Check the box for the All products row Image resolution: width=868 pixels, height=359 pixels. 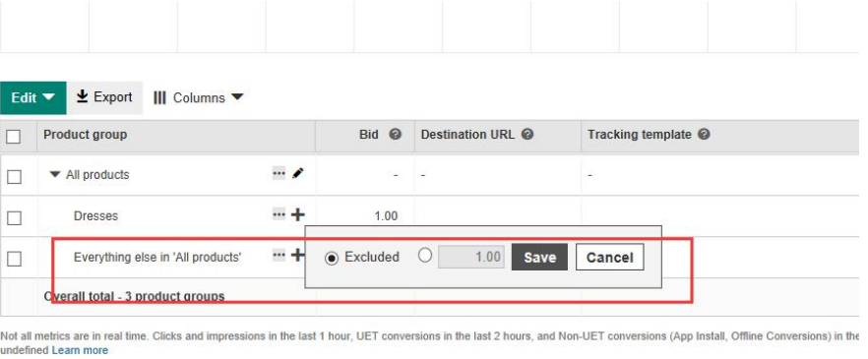coord(14,177)
